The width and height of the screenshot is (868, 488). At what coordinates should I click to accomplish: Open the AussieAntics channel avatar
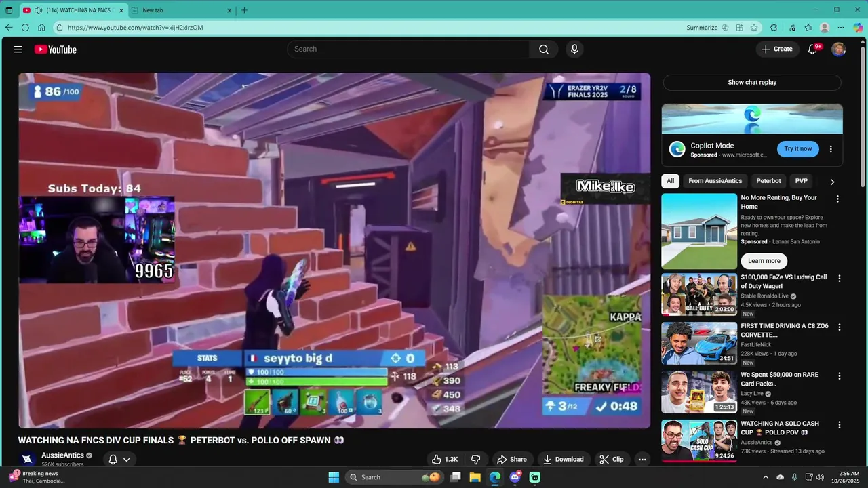26,460
